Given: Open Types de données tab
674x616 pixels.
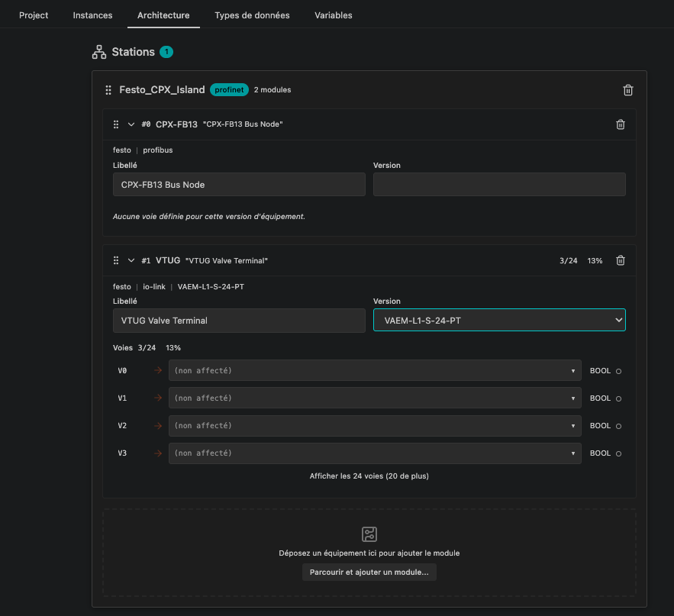Looking at the screenshot, I should pyautogui.click(x=252, y=15).
